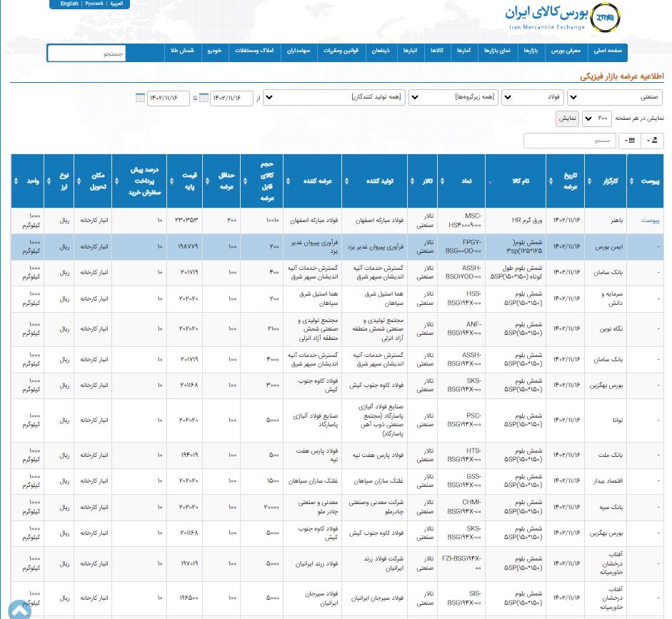The height and width of the screenshot is (619, 672).
Task: Expand the همه تولید کنندگان producer dropdown
Action: coord(334,97)
